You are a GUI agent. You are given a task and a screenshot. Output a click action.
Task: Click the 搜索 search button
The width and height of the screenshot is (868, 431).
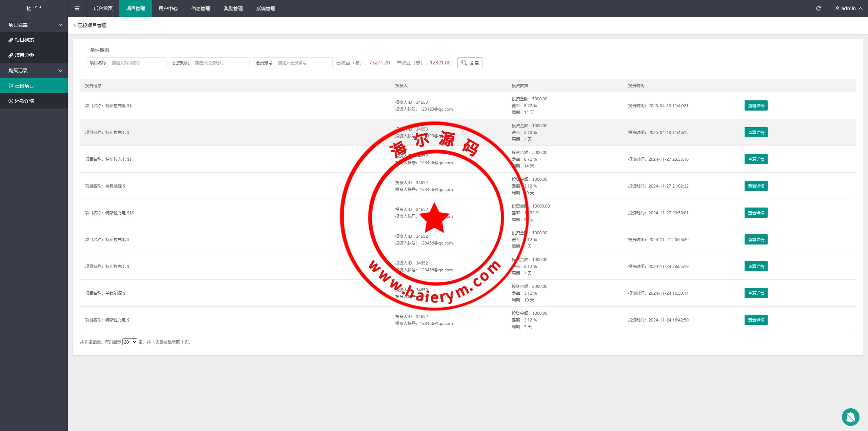click(470, 63)
